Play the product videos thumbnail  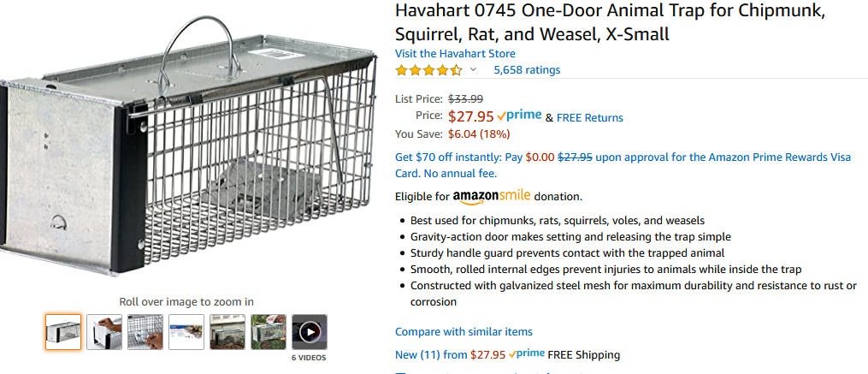310,332
